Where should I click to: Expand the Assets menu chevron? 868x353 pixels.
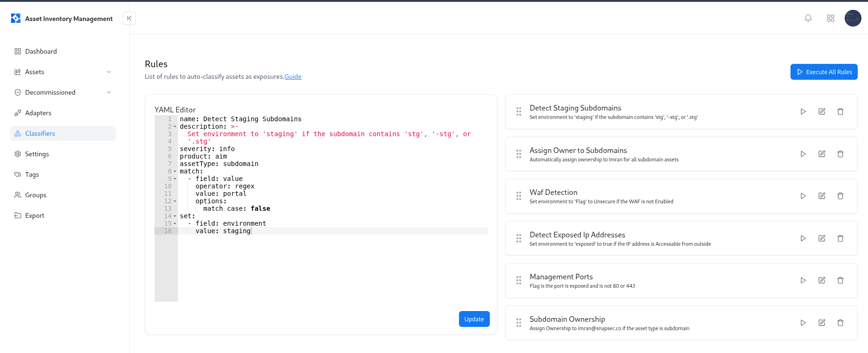(x=109, y=72)
